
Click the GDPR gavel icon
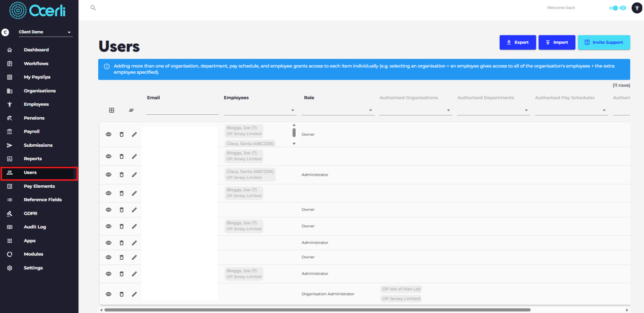10,213
